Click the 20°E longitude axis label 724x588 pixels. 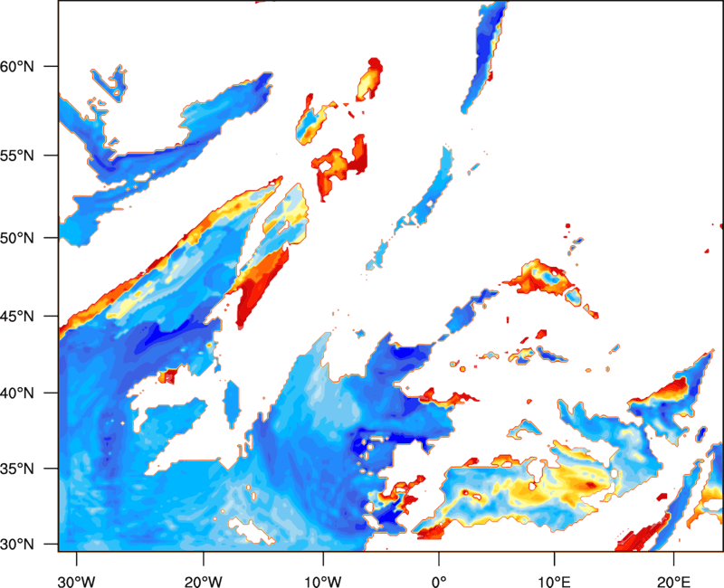click(x=673, y=582)
